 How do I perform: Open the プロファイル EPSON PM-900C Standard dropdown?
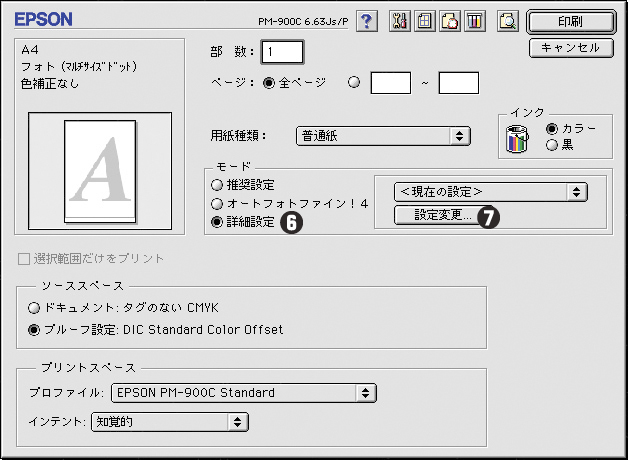pyautogui.click(x=244, y=393)
